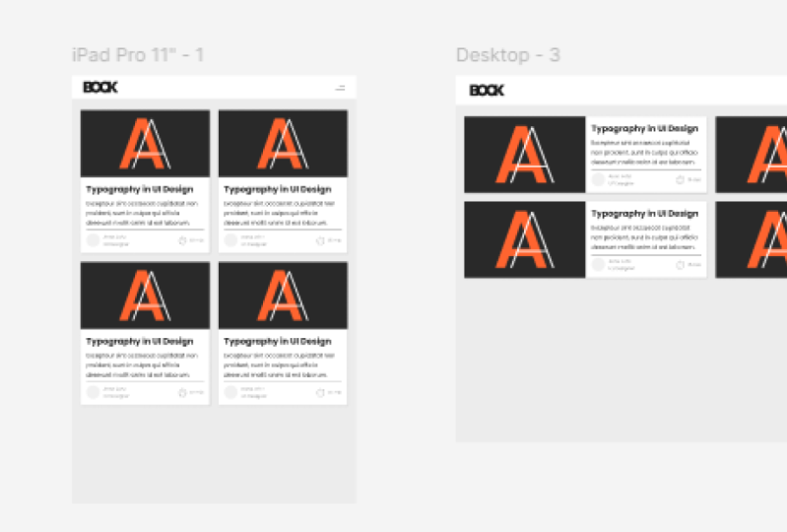Image resolution: width=787 pixels, height=532 pixels.
Task: Click the clock icon in iPad bottom-right card
Action: click(320, 392)
